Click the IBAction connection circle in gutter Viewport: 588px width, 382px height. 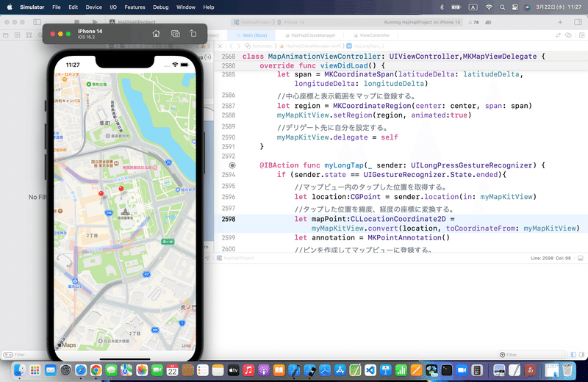(232, 165)
